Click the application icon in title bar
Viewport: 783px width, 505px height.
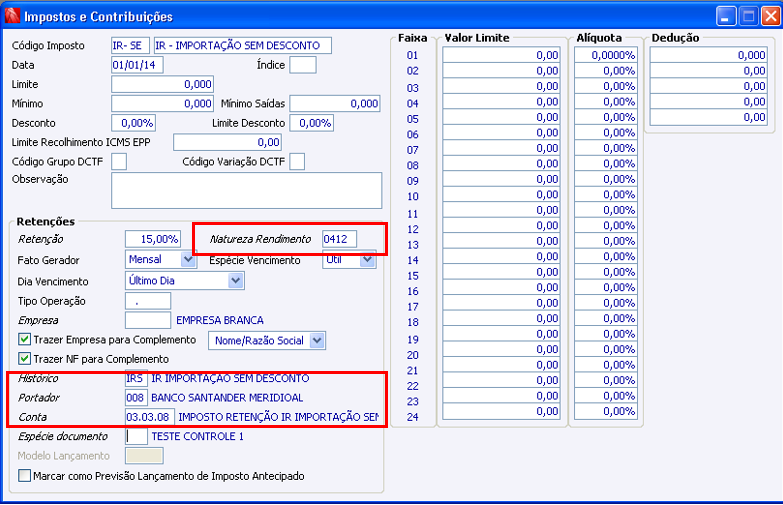12,15
